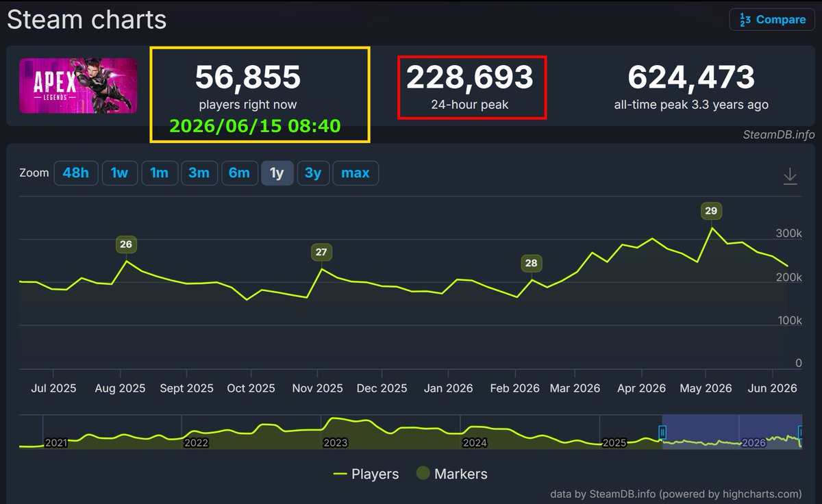Select the 3y zoom range
Viewport: 822px width, 504px height.
tap(313, 173)
